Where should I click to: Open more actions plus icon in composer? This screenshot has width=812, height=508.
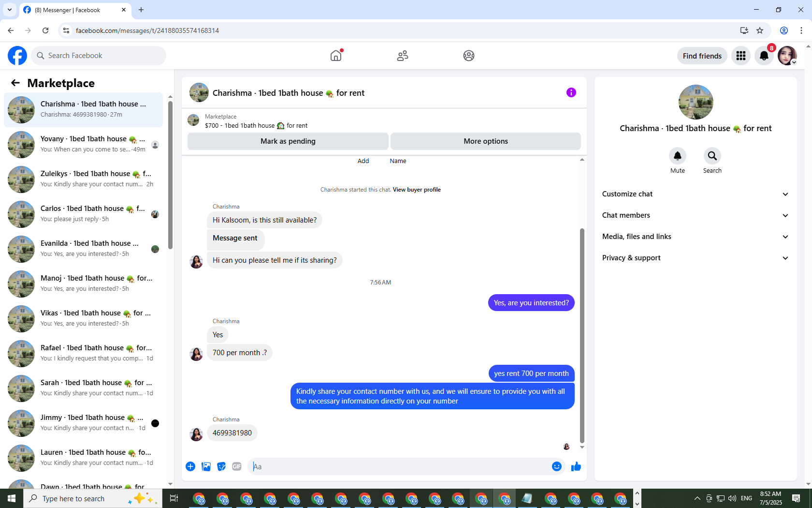point(190,466)
